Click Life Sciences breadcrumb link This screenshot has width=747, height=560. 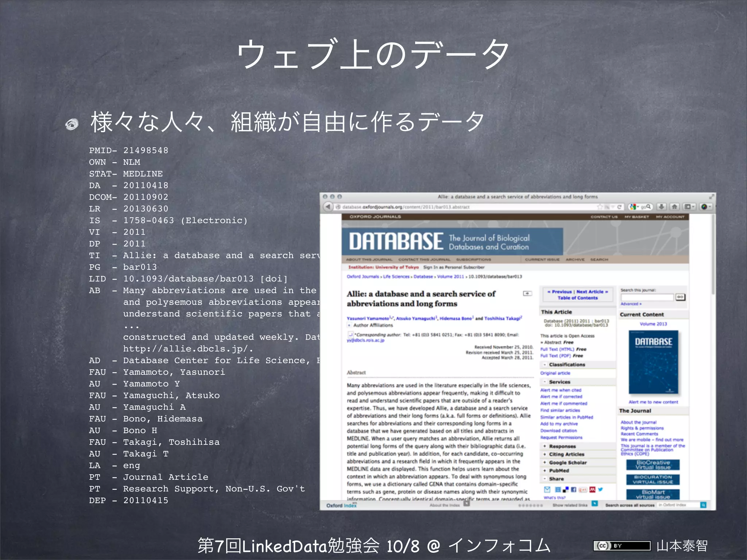(x=396, y=276)
